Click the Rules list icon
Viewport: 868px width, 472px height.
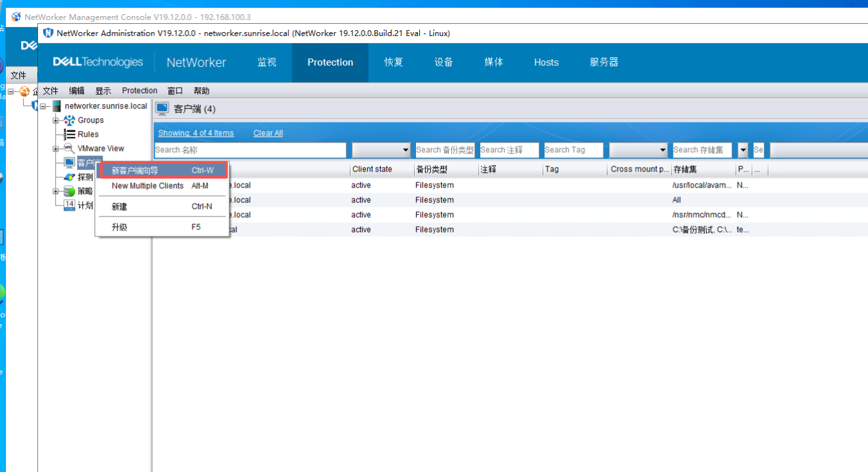[69, 134]
